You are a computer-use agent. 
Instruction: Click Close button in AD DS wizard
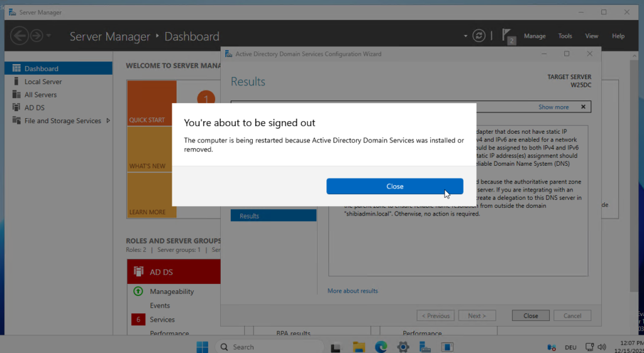coord(531,316)
